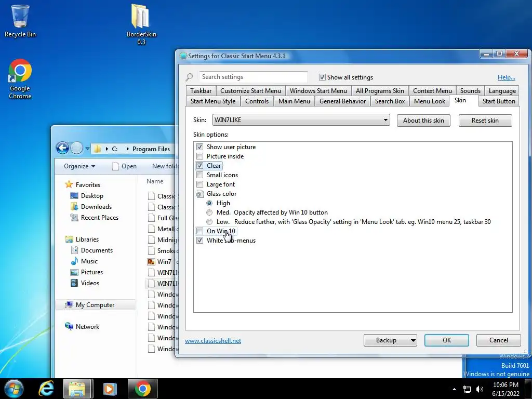Focus the Search settings input field
Screen dimensions: 532x399
click(253, 77)
